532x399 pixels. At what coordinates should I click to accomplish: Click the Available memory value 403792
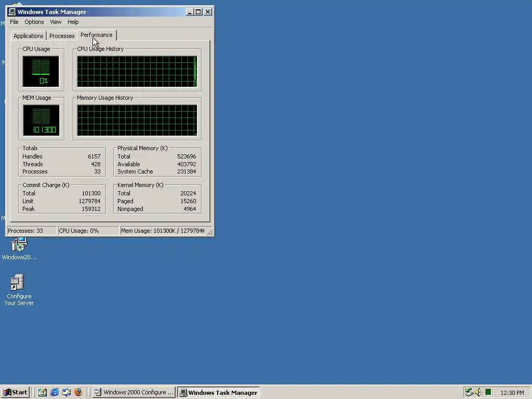[187, 164]
